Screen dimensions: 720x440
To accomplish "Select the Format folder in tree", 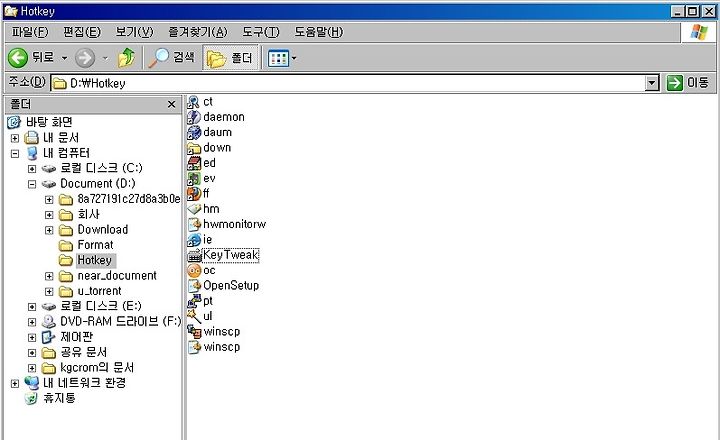I will 95,245.
